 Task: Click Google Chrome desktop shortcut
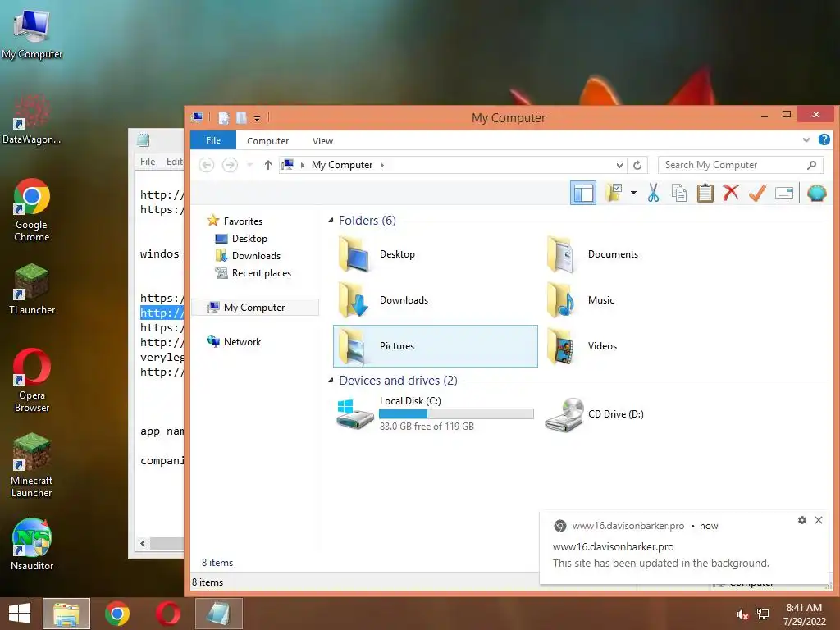coord(32,210)
